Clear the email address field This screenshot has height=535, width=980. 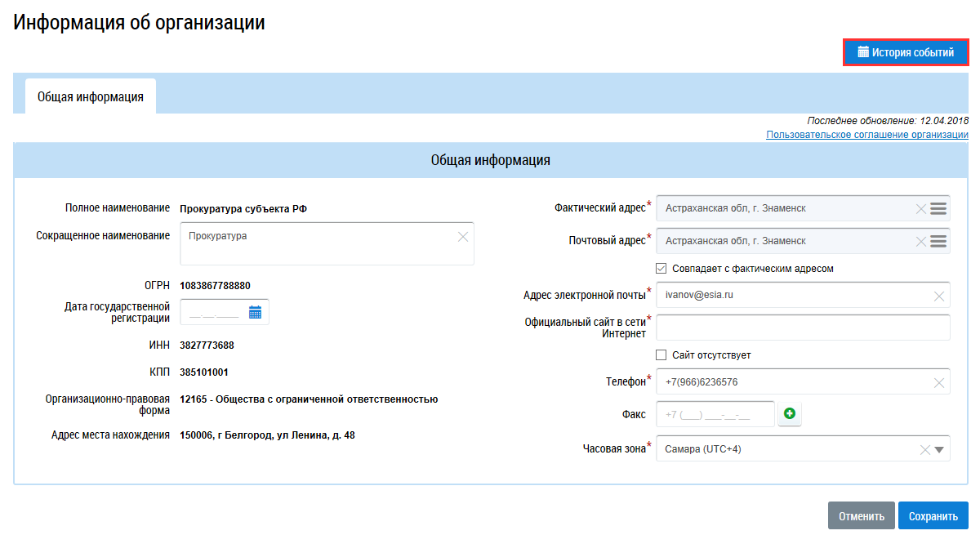(x=939, y=296)
